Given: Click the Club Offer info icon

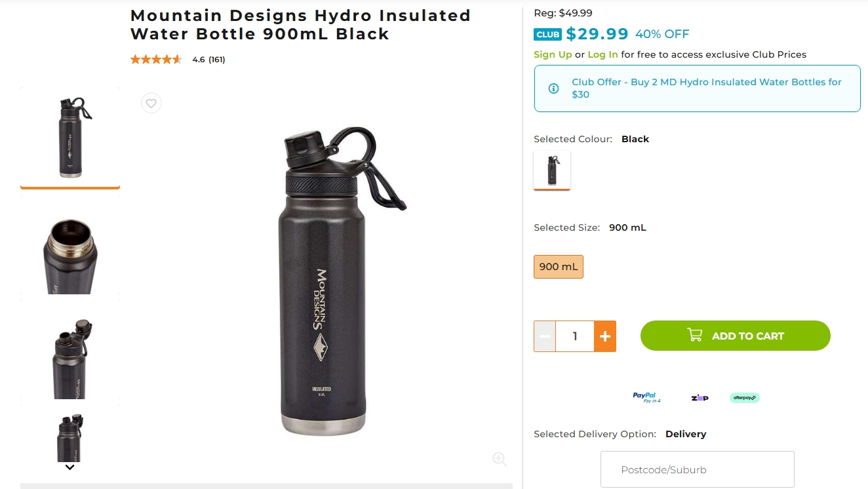Looking at the screenshot, I should pyautogui.click(x=553, y=88).
